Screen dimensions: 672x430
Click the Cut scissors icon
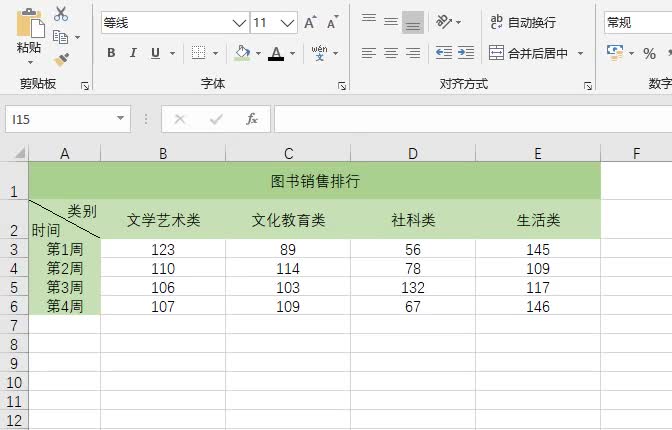point(61,14)
